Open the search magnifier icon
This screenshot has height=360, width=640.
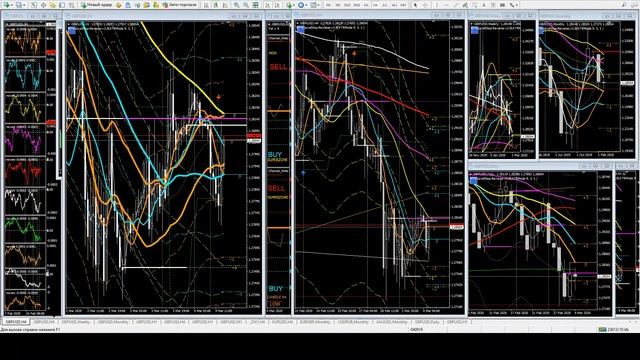(624, 5)
